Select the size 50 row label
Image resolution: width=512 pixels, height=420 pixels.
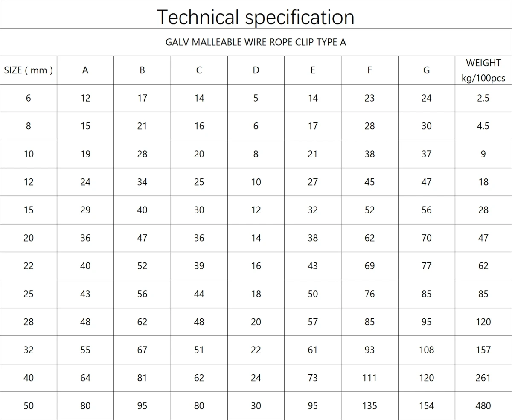point(29,406)
